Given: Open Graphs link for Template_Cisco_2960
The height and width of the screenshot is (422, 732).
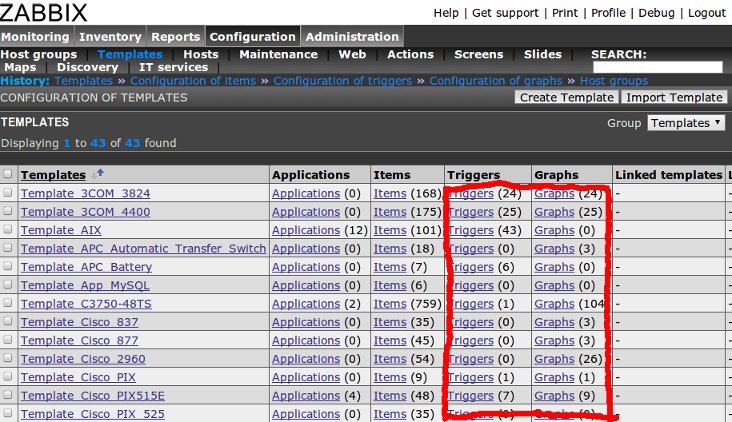Looking at the screenshot, I should pos(554,359).
